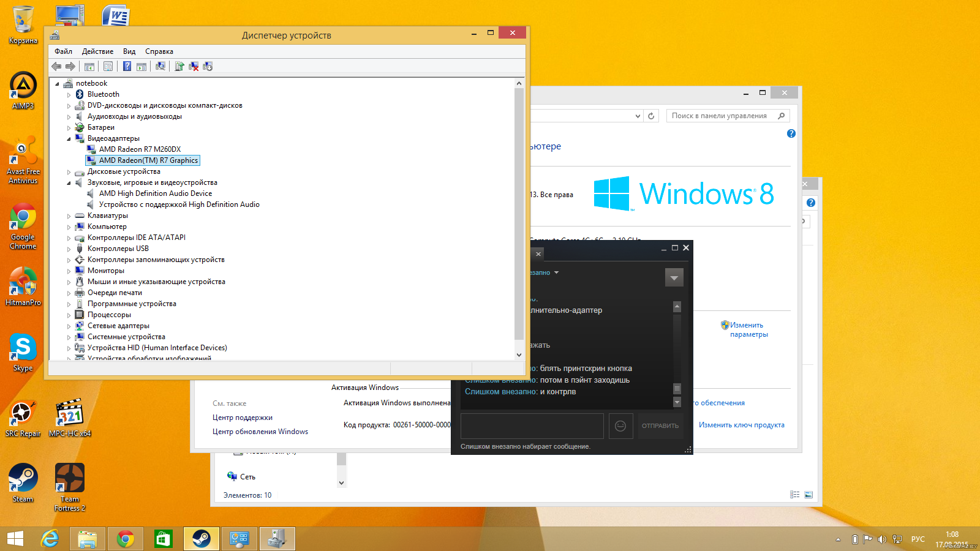The width and height of the screenshot is (980, 551).
Task: Open Корзина desktop icon
Action: (x=23, y=26)
